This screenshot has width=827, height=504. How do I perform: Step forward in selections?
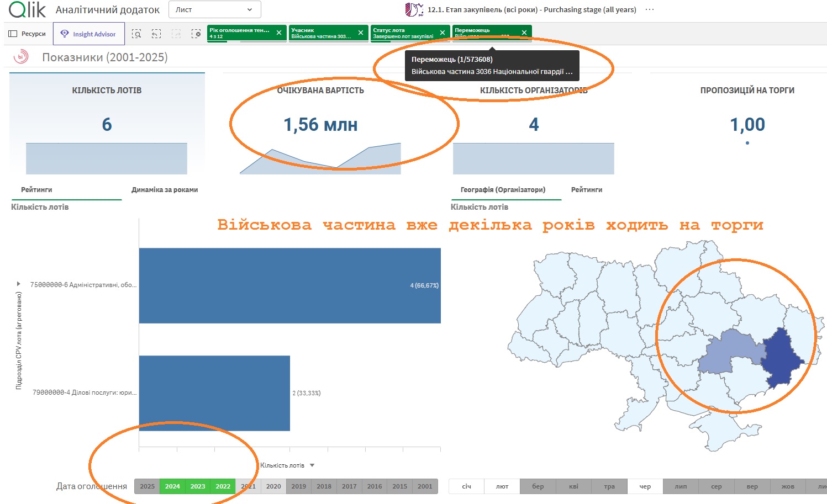click(176, 34)
